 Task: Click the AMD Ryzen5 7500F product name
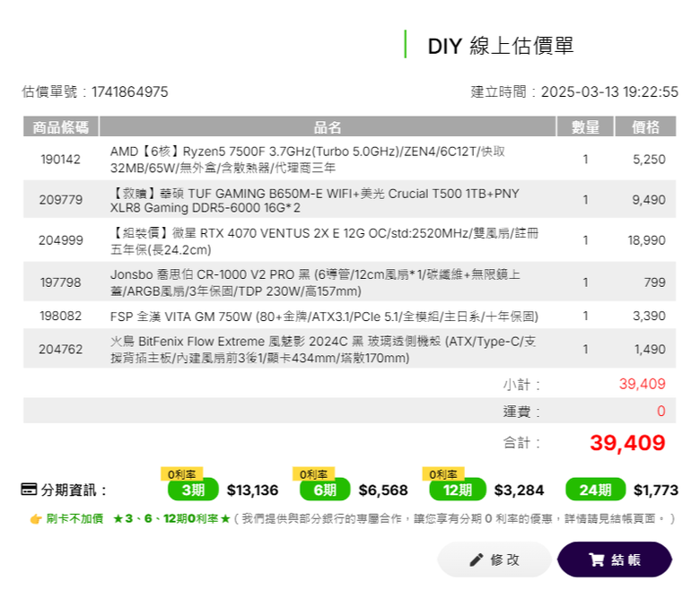[x=308, y=160]
